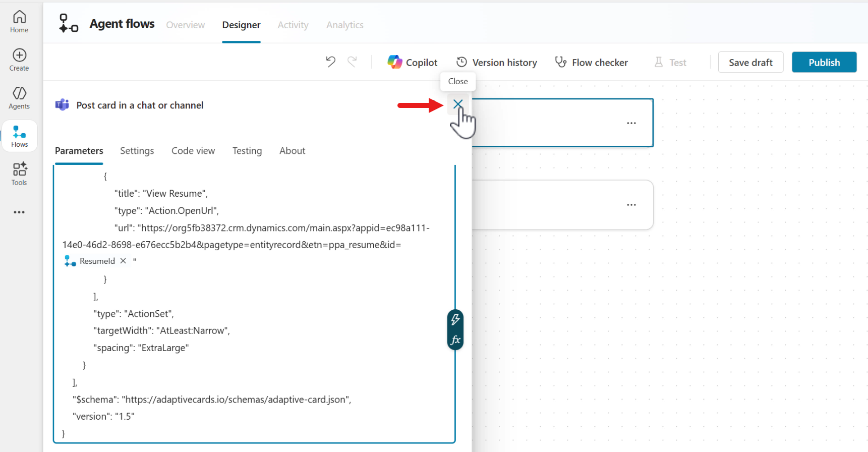Open ellipsis menu on top flow card
The width and height of the screenshot is (868, 452).
pyautogui.click(x=631, y=123)
